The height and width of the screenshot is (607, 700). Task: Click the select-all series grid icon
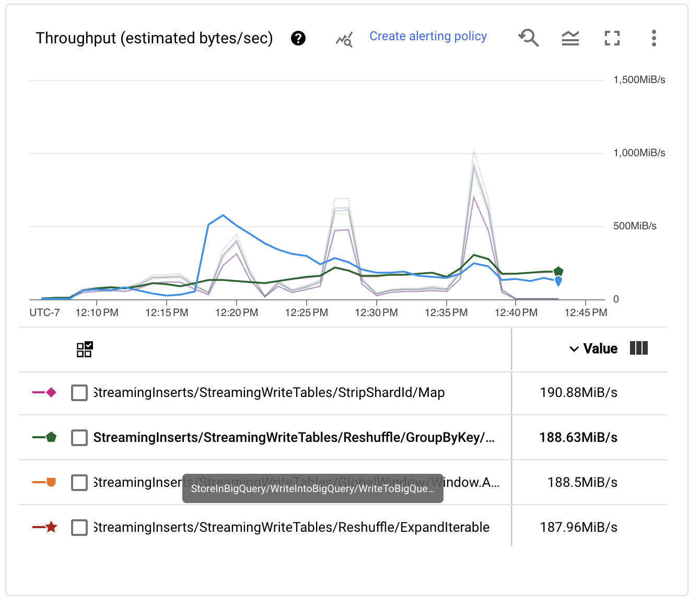click(85, 349)
